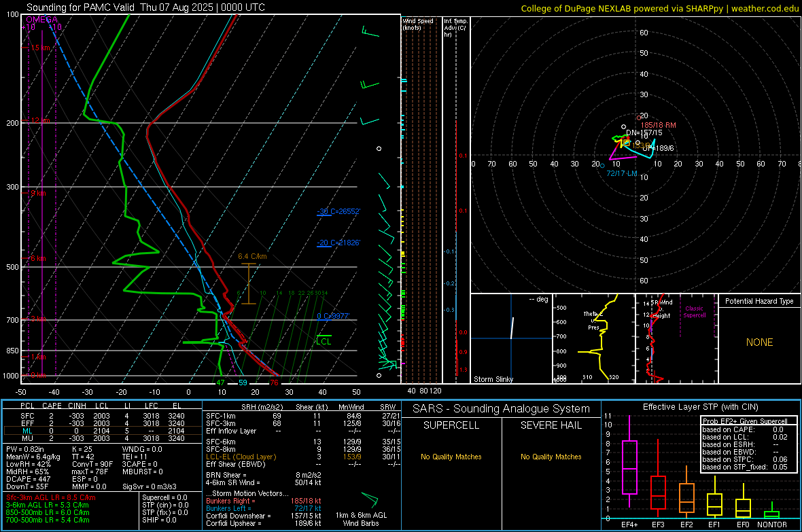Click the SHIP = 0.0 index

159,520
